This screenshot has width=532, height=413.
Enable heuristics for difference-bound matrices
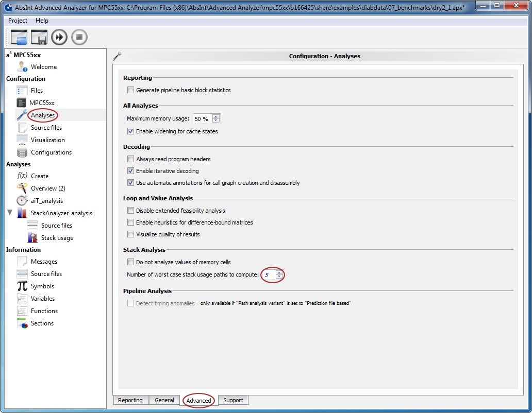pos(130,222)
